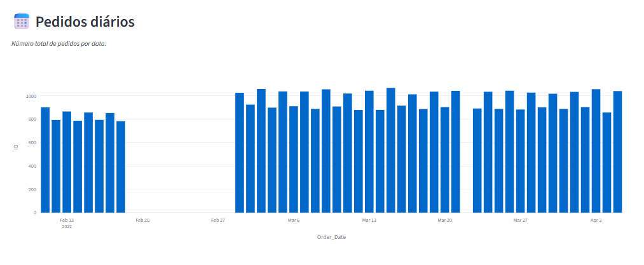Click the subtitle Número total de pedidos por data
Screen dimensions: 644x265
pyautogui.click(x=58, y=44)
